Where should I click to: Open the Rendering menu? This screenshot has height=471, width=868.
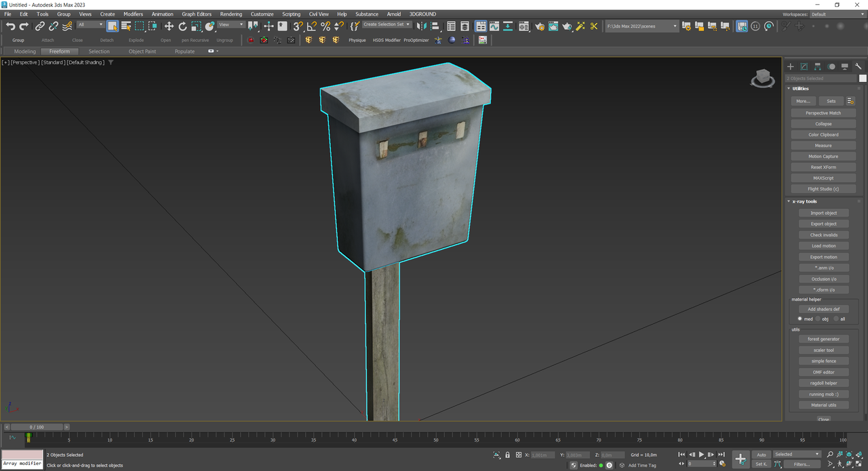click(231, 14)
